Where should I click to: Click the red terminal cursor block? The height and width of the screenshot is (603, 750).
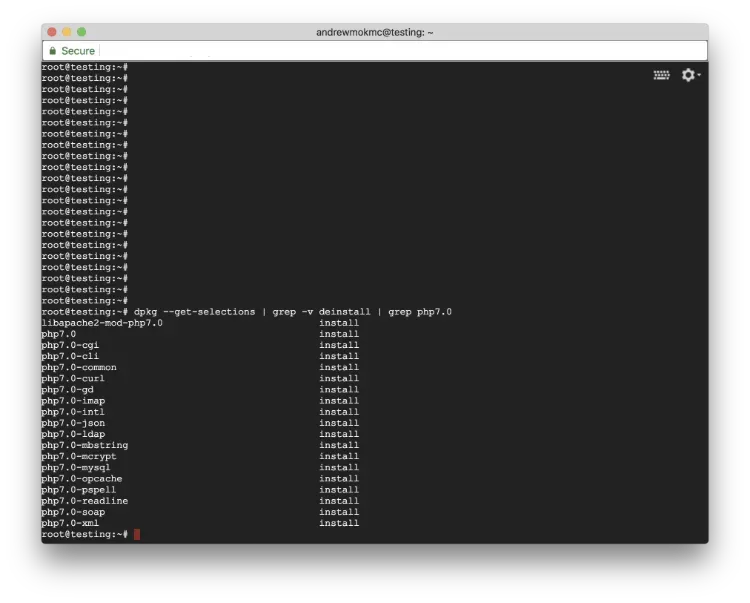(x=137, y=535)
